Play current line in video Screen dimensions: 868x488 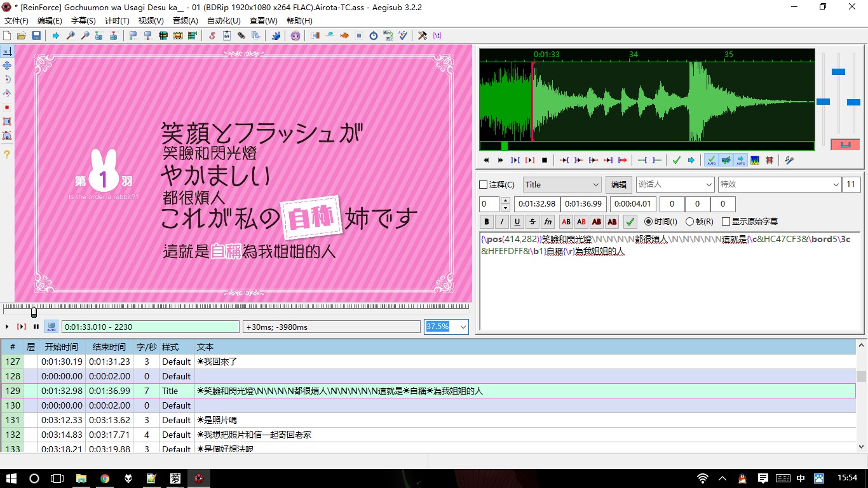point(22,327)
